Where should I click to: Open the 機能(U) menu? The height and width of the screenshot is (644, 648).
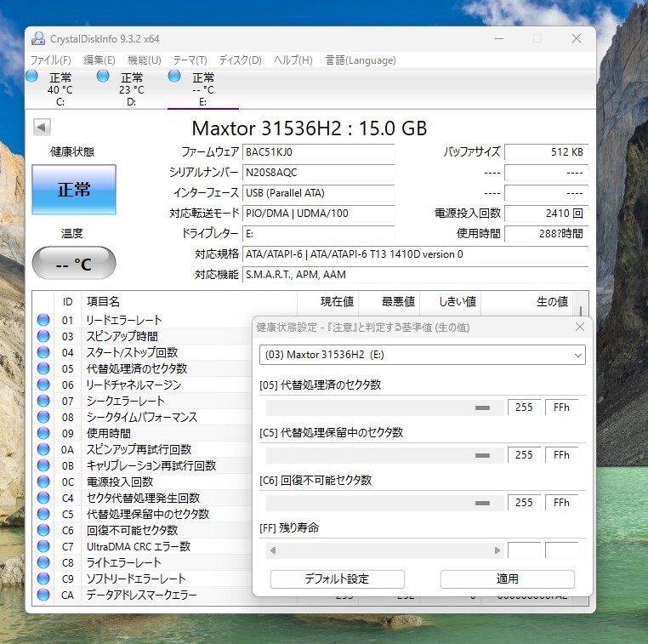pos(145,60)
